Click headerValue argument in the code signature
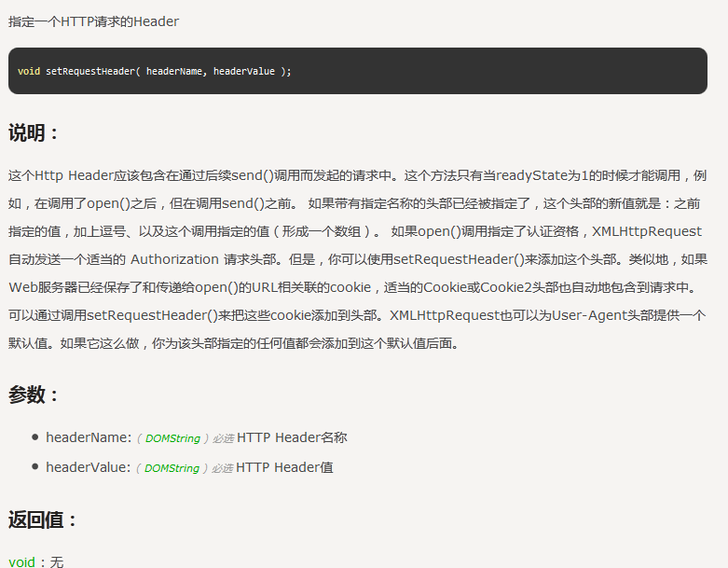The height and width of the screenshot is (568, 728). pyautogui.click(x=244, y=71)
